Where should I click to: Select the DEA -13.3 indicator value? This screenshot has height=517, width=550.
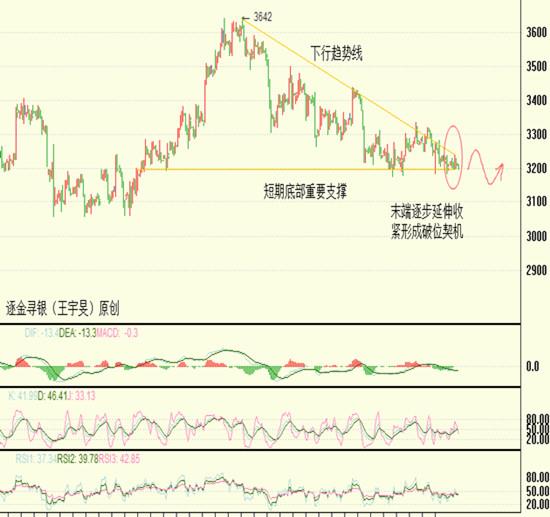[78, 333]
